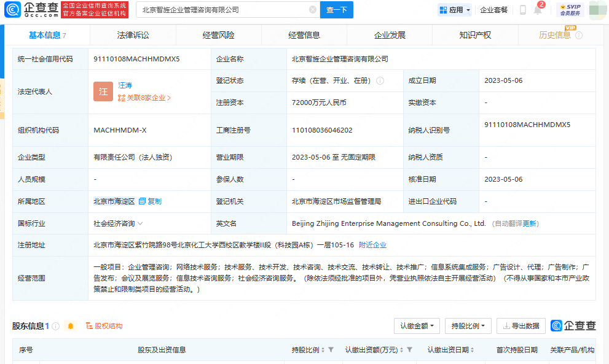Sort by 认缴出资日期 column arrows
The width and height of the screenshot is (609, 364).
click(473, 350)
